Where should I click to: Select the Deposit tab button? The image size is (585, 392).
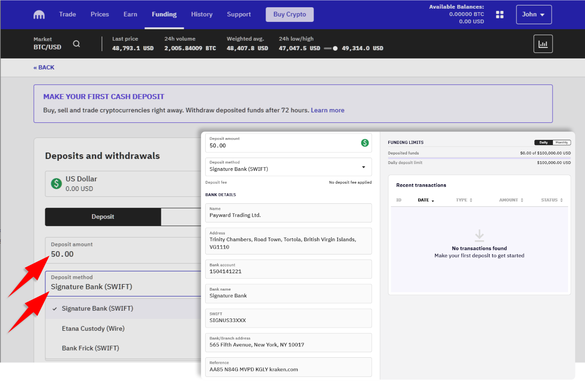pyautogui.click(x=103, y=217)
